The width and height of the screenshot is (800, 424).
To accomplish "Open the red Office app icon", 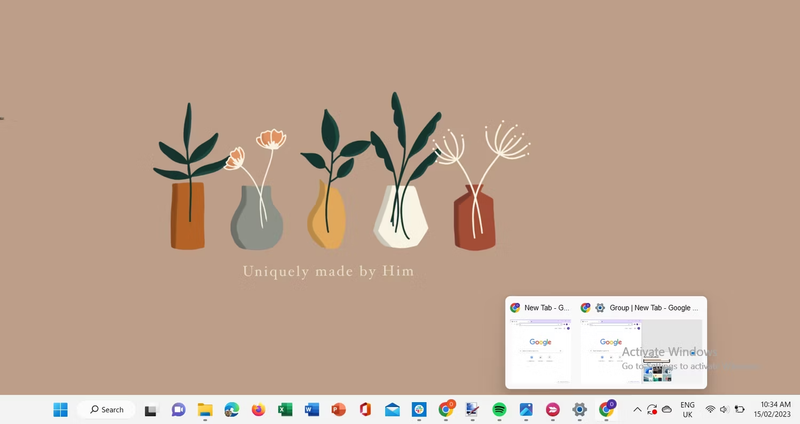I will 365,409.
